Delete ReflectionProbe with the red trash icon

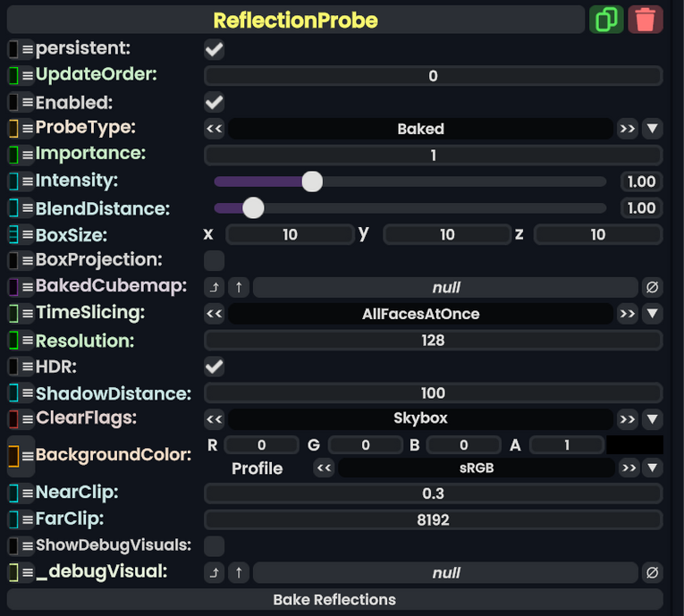click(646, 20)
